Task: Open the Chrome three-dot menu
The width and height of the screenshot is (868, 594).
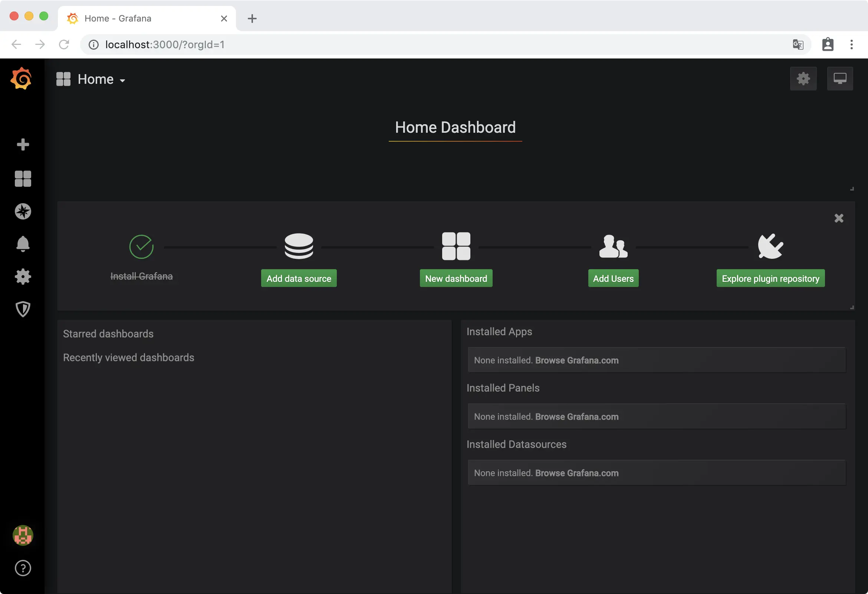Action: (x=852, y=44)
